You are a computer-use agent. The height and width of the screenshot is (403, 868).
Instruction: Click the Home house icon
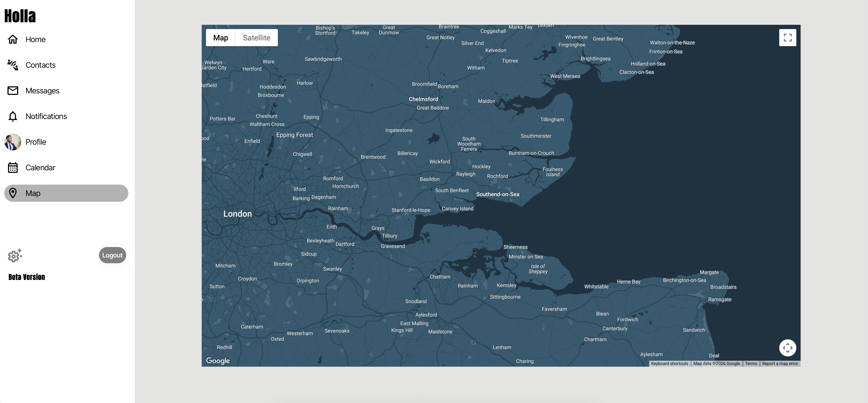13,39
